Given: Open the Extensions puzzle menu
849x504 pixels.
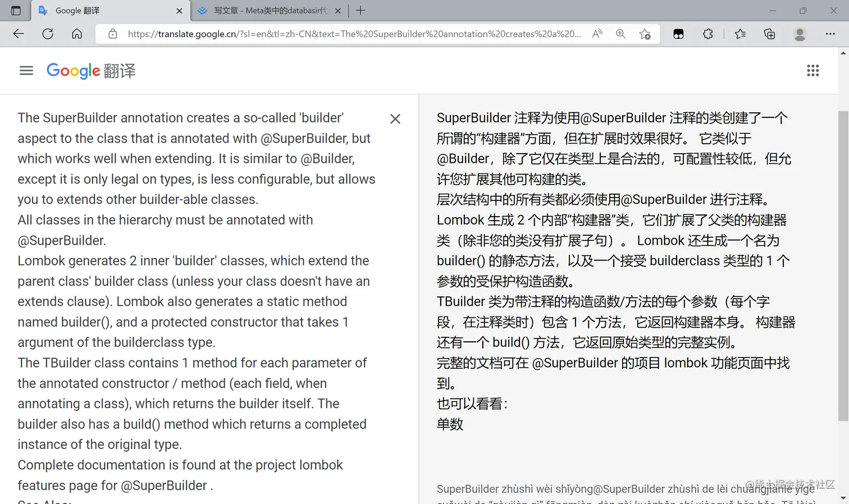Looking at the screenshot, I should pos(708,34).
